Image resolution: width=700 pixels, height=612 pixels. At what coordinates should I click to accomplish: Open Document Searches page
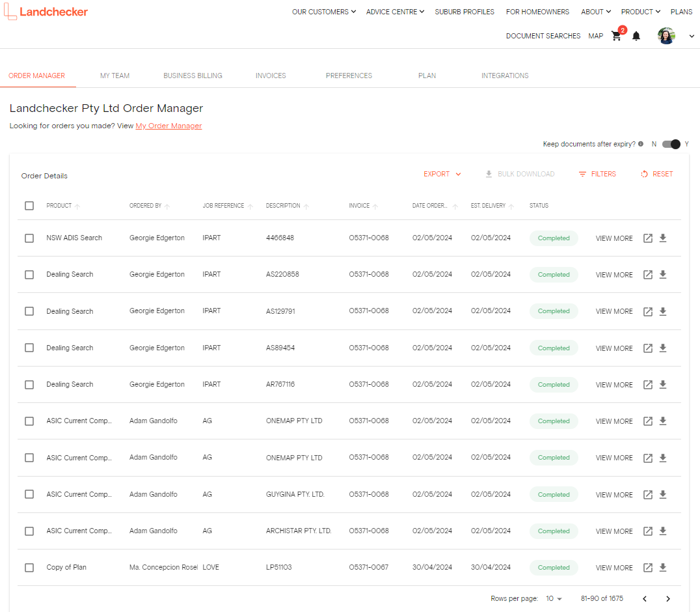543,36
